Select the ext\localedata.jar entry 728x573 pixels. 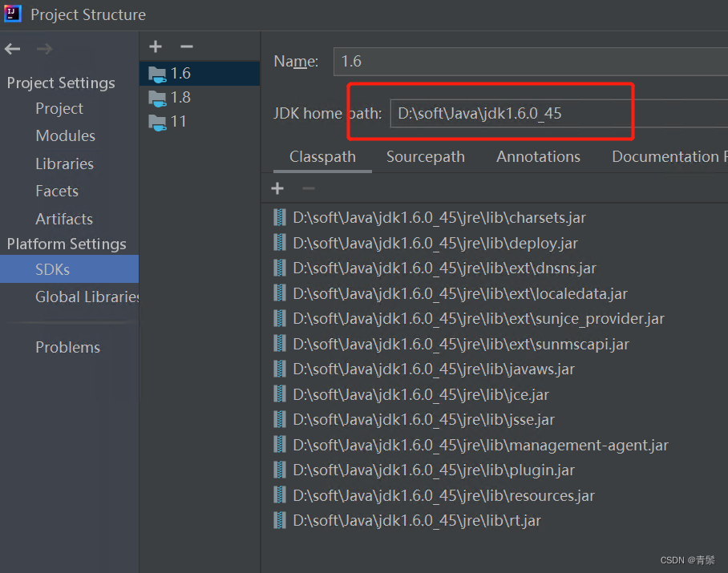click(x=460, y=293)
